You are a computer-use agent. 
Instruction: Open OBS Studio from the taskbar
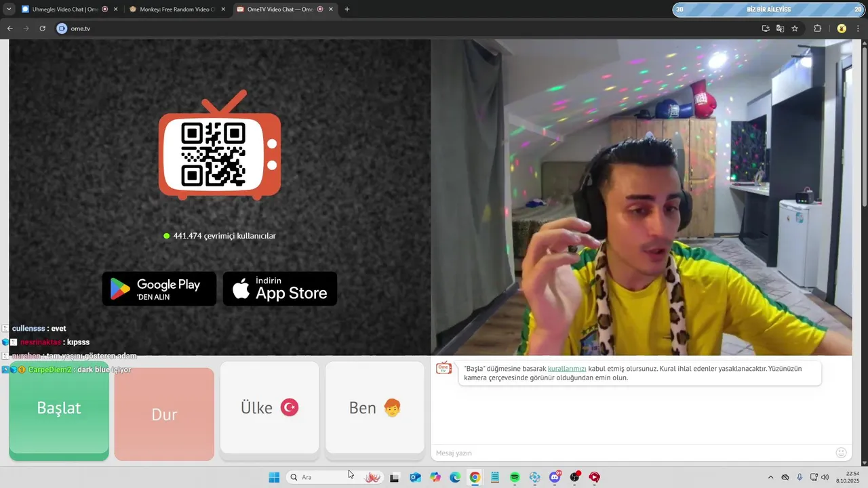point(575,477)
